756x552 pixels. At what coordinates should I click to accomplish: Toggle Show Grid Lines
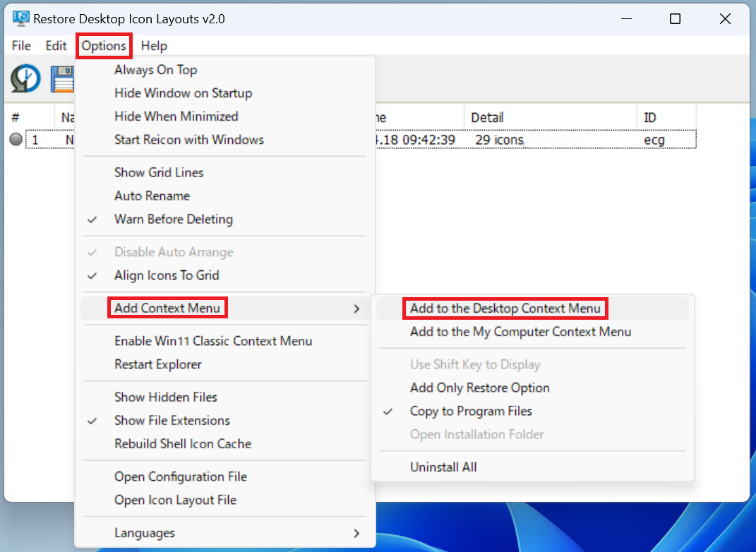point(225,173)
